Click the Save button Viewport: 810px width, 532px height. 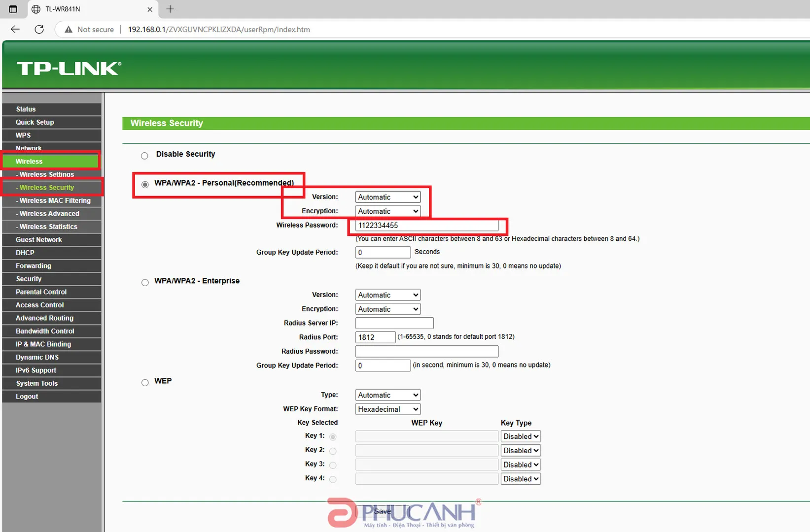(383, 511)
